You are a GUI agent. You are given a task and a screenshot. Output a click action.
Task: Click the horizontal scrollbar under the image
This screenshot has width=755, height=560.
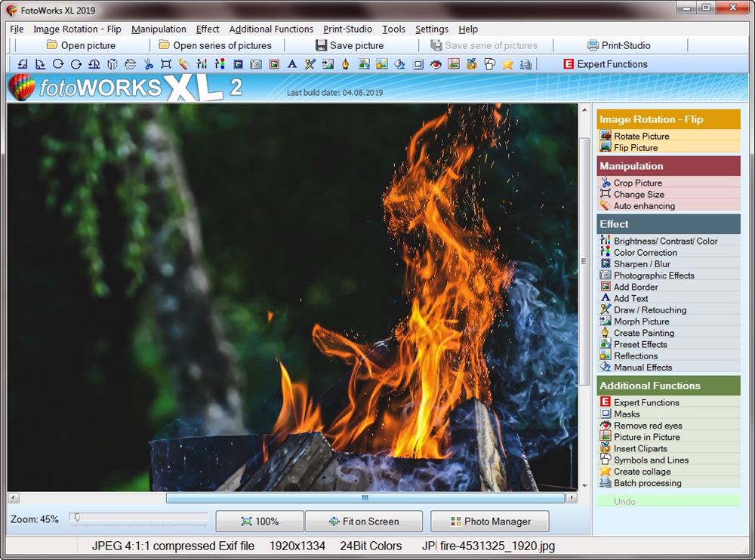(x=365, y=498)
